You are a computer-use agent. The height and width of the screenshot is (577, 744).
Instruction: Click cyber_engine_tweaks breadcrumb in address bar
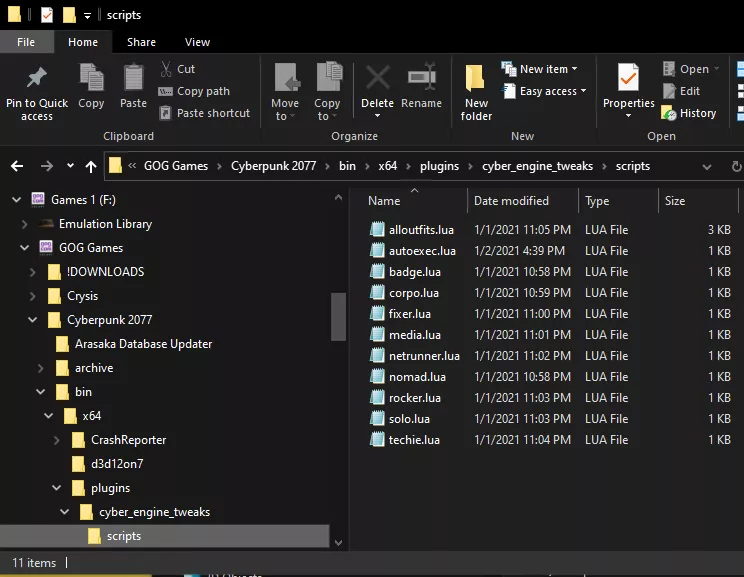(x=538, y=166)
